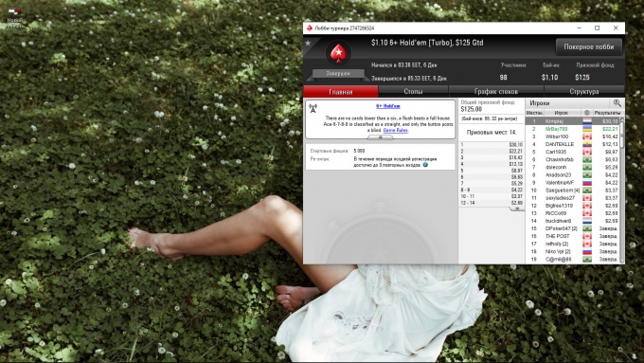Select player truckdriver8 in the list
644x363 pixels.
coord(572,221)
